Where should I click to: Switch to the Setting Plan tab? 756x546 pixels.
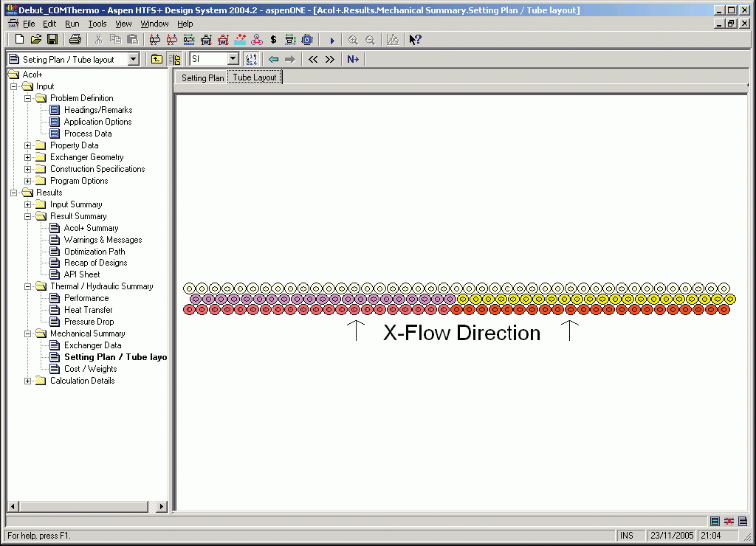pos(202,77)
